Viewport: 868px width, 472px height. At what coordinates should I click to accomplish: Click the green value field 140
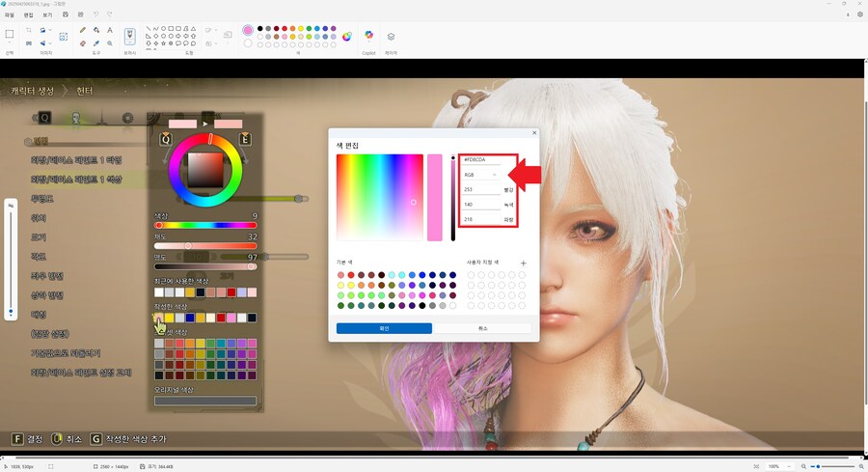(x=480, y=205)
